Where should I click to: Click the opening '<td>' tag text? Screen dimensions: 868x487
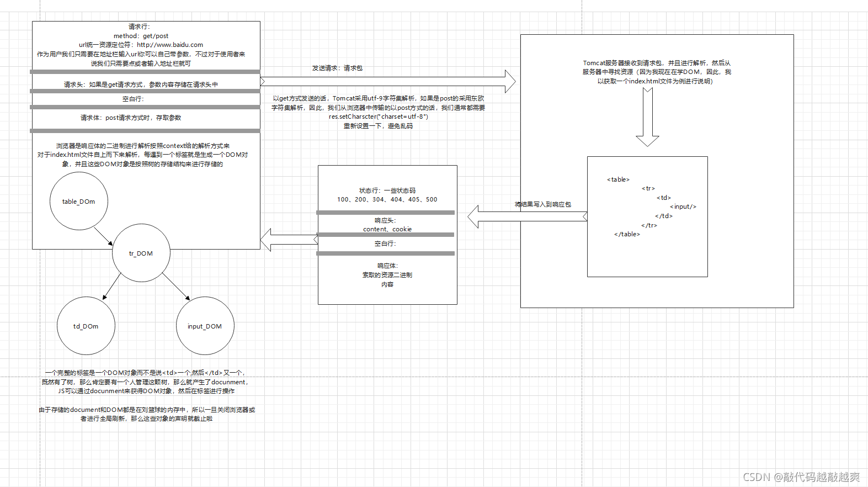point(664,198)
